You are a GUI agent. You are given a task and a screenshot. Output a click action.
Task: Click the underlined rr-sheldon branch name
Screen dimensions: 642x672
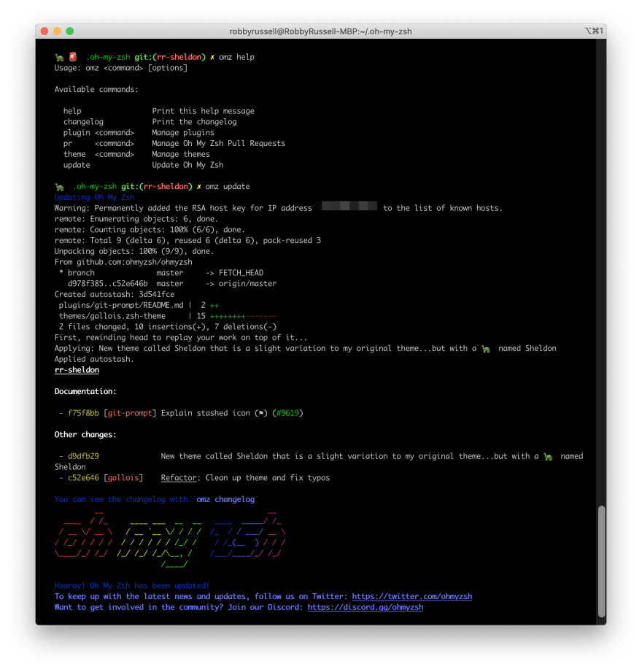pos(77,370)
